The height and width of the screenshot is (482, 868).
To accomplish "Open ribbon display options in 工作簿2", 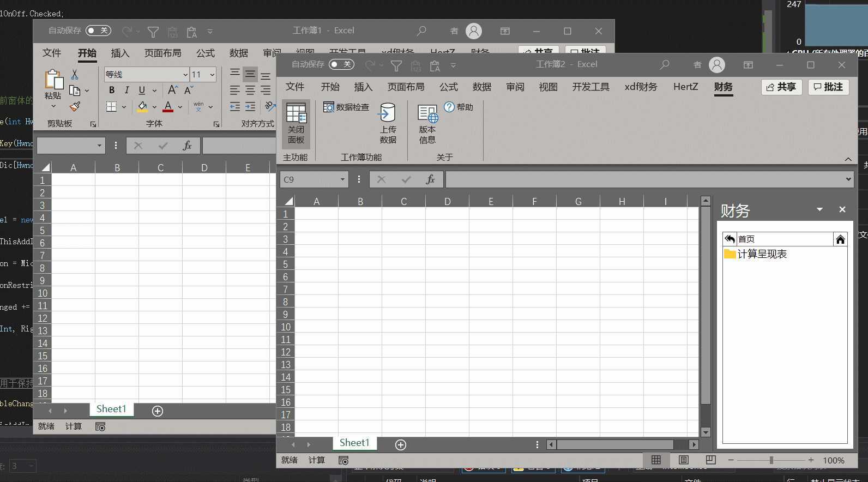I will (x=748, y=65).
